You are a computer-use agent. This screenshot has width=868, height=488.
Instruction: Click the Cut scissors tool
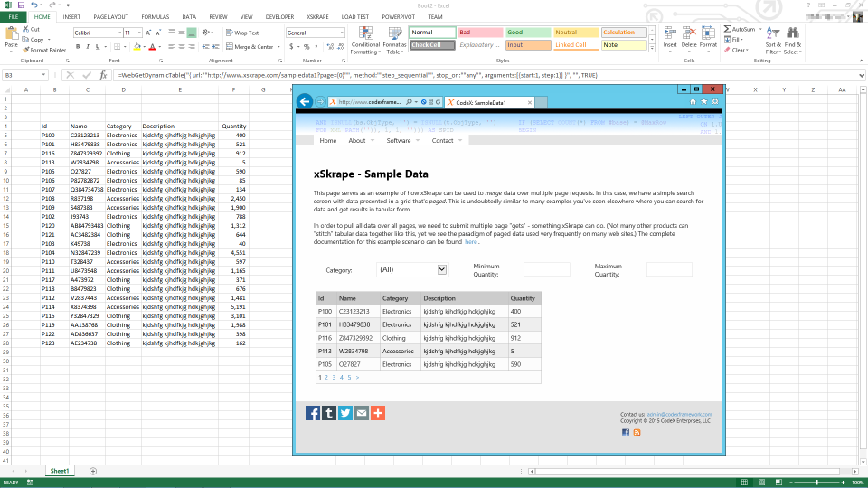31,29
